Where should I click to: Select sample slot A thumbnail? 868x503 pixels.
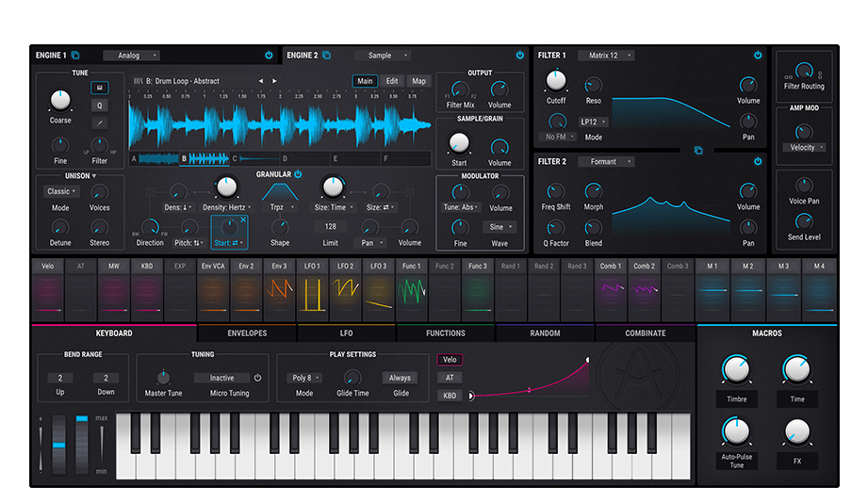[x=156, y=159]
